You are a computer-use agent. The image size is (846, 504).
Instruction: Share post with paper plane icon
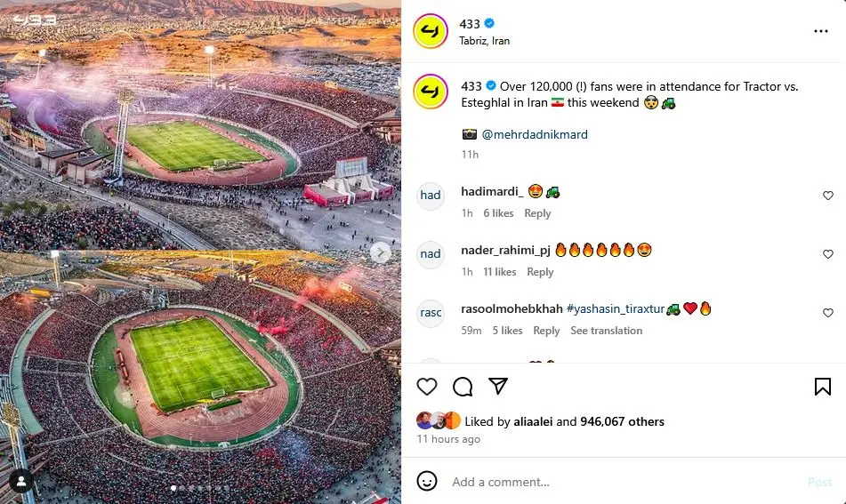[498, 387]
